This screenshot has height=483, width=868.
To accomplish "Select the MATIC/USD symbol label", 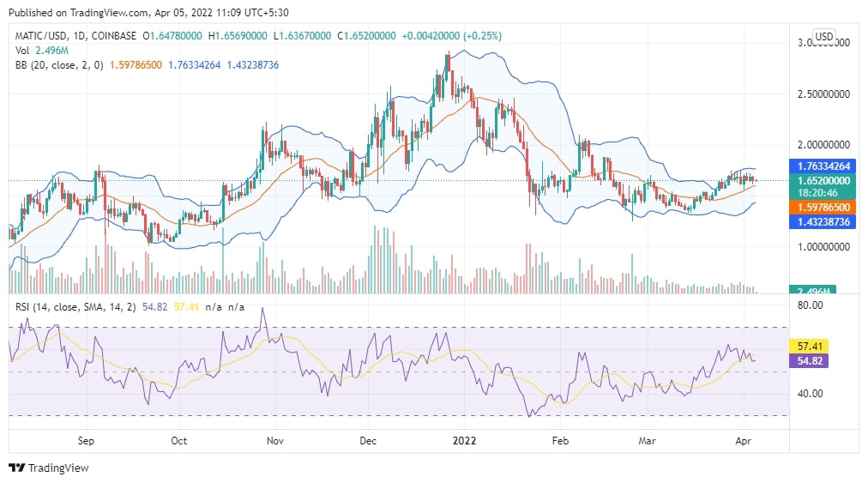I will 41,36.
